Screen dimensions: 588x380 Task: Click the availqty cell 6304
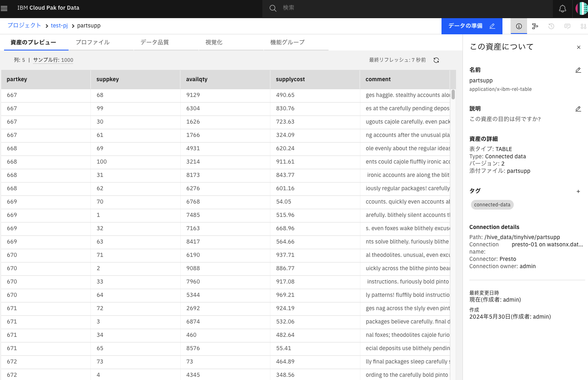click(x=225, y=109)
